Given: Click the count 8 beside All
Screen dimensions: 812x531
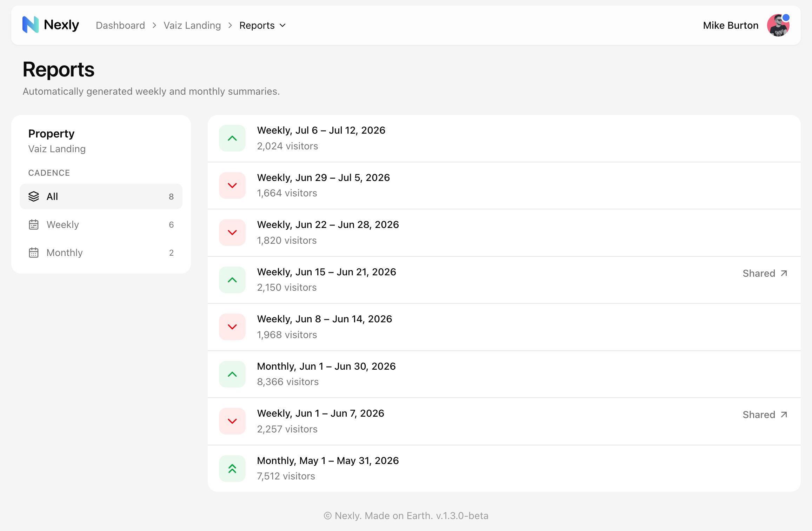Looking at the screenshot, I should [171, 196].
